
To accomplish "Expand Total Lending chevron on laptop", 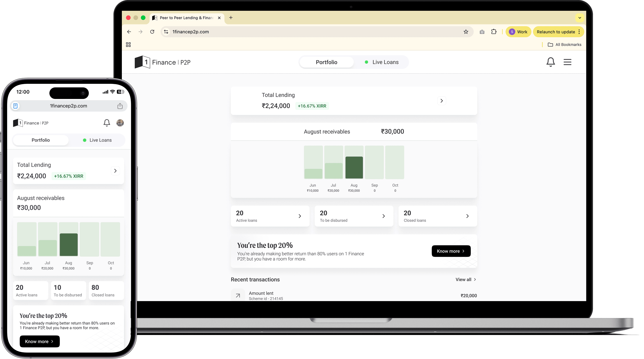I will (x=442, y=101).
